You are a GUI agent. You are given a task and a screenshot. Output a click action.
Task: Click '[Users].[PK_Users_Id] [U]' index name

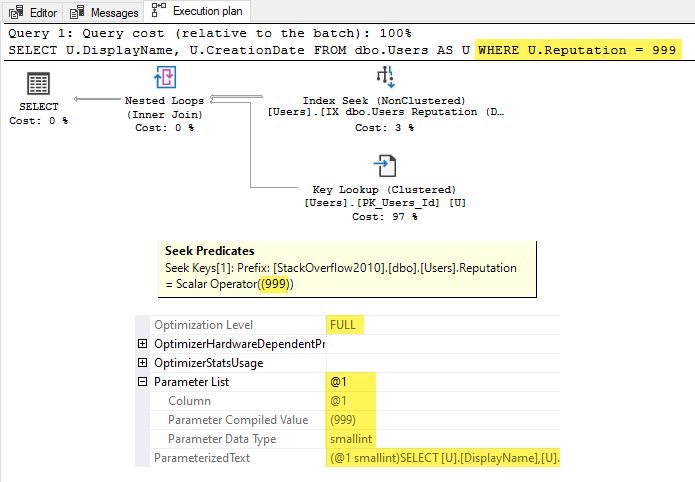(x=385, y=203)
